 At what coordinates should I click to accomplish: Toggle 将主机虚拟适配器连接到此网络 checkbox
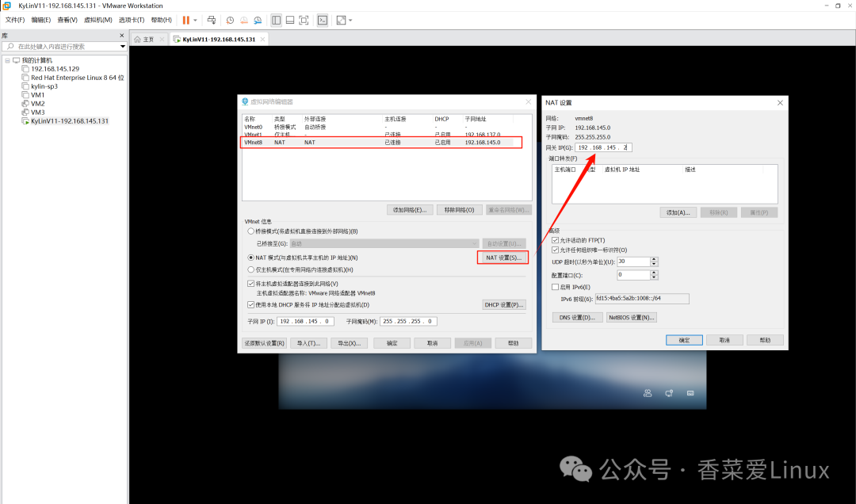(251, 284)
